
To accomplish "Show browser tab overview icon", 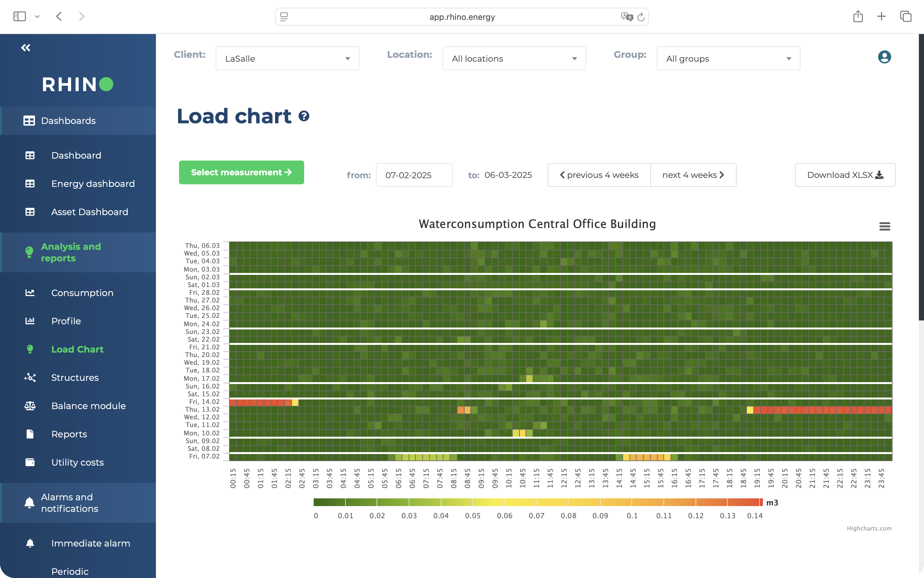I will [x=906, y=16].
